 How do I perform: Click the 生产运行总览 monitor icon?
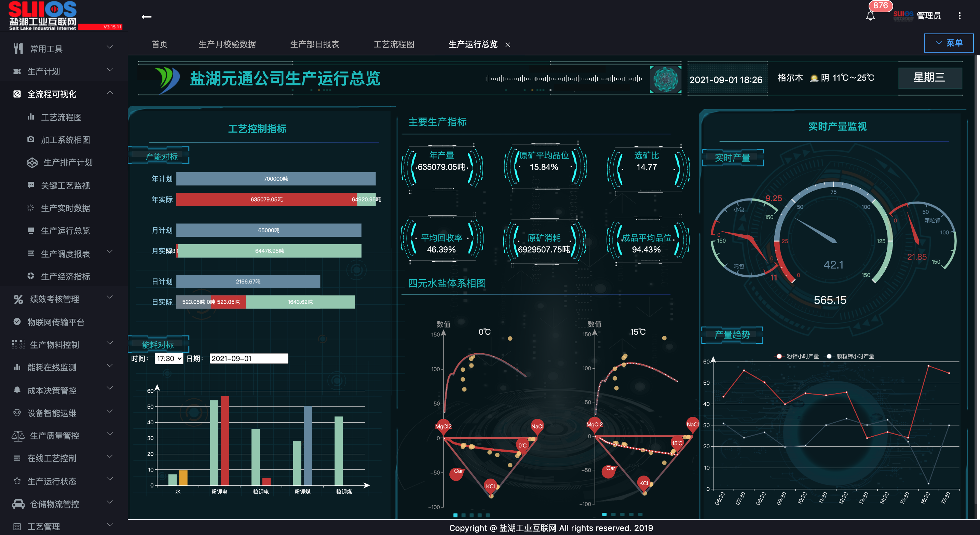coord(31,230)
